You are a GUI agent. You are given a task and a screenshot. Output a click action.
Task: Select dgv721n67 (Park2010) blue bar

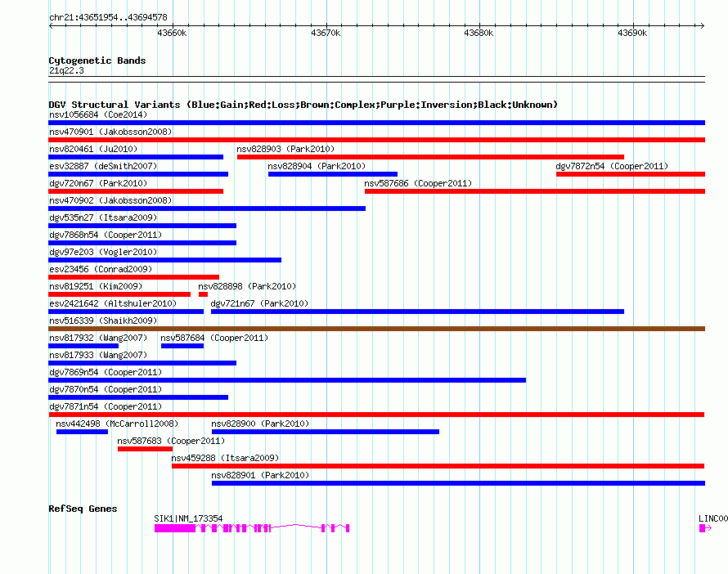pyautogui.click(x=417, y=312)
